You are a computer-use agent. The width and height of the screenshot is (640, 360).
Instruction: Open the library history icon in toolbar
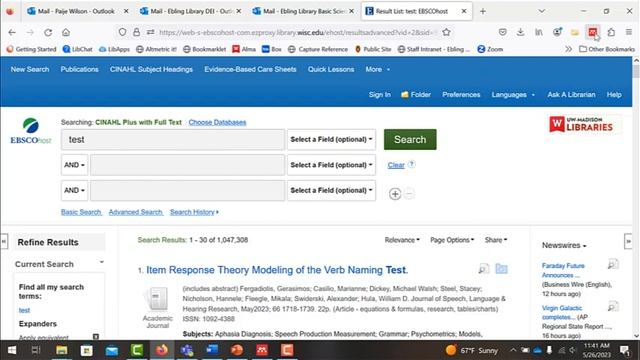tap(539, 32)
